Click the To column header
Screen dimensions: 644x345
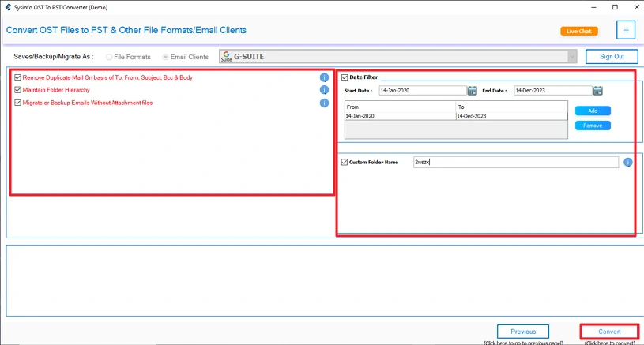(x=512, y=107)
